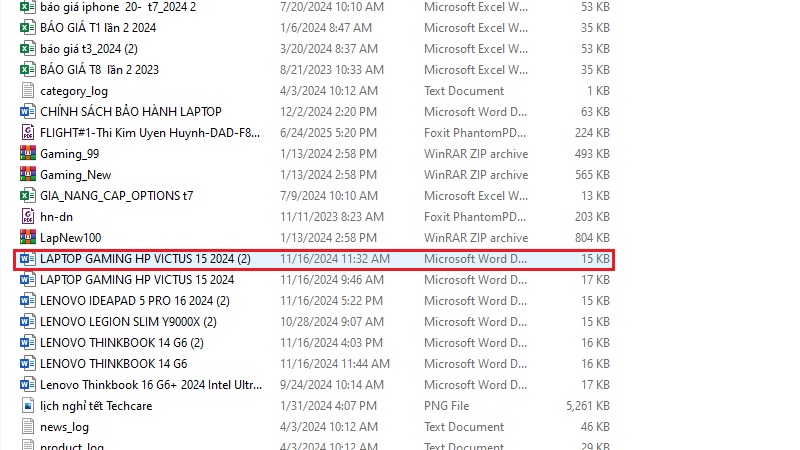
Task: Click the WinRAR ZIP archive type of Gaming_New
Action: [x=476, y=174]
